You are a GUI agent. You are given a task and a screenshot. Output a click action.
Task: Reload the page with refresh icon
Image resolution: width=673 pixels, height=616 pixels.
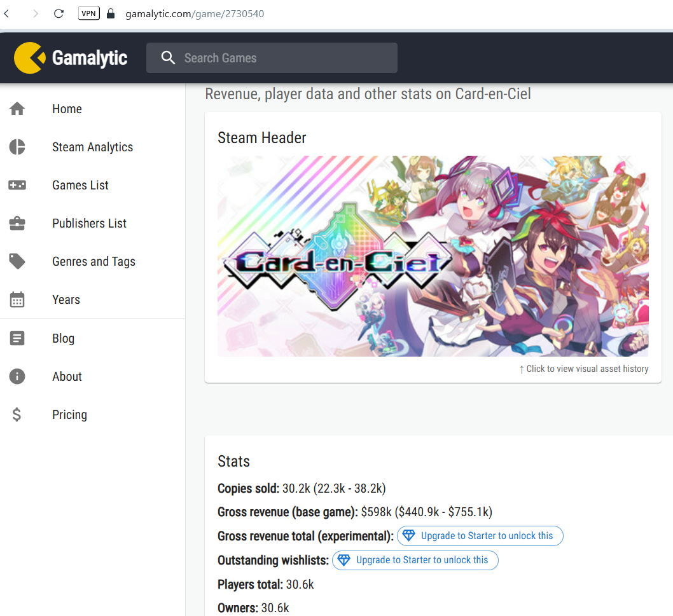(x=59, y=14)
